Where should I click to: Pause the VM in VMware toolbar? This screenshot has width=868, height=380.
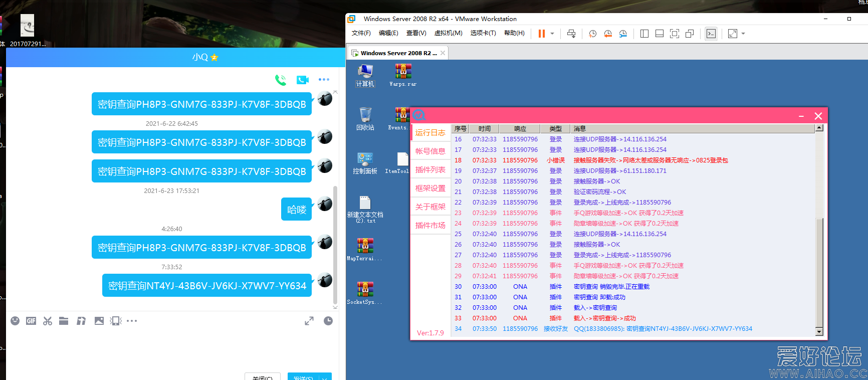[x=542, y=34]
